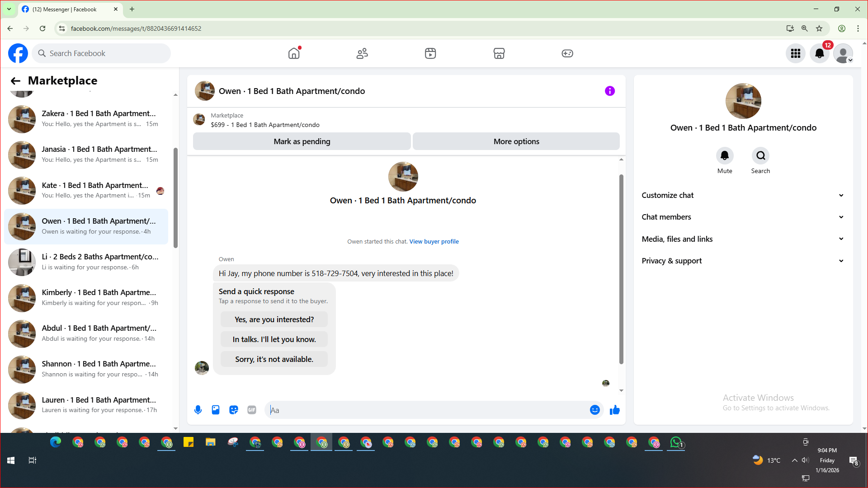The image size is (868, 488).
Task: Send a thumbs-up like
Action: [x=614, y=410]
